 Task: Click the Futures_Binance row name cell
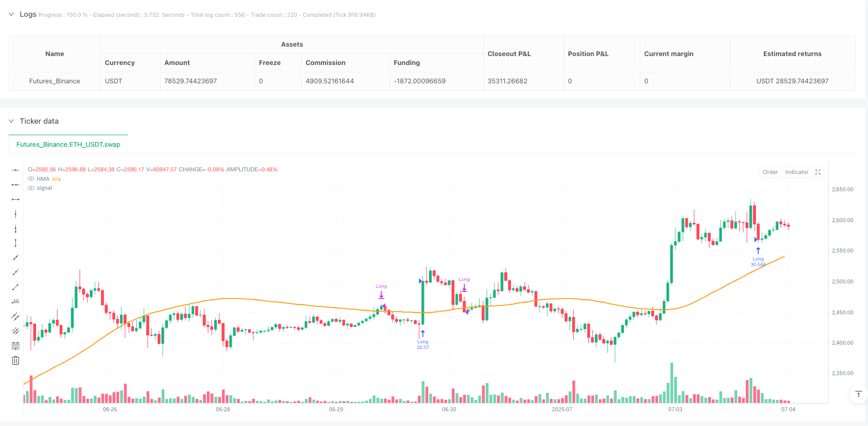[54, 81]
